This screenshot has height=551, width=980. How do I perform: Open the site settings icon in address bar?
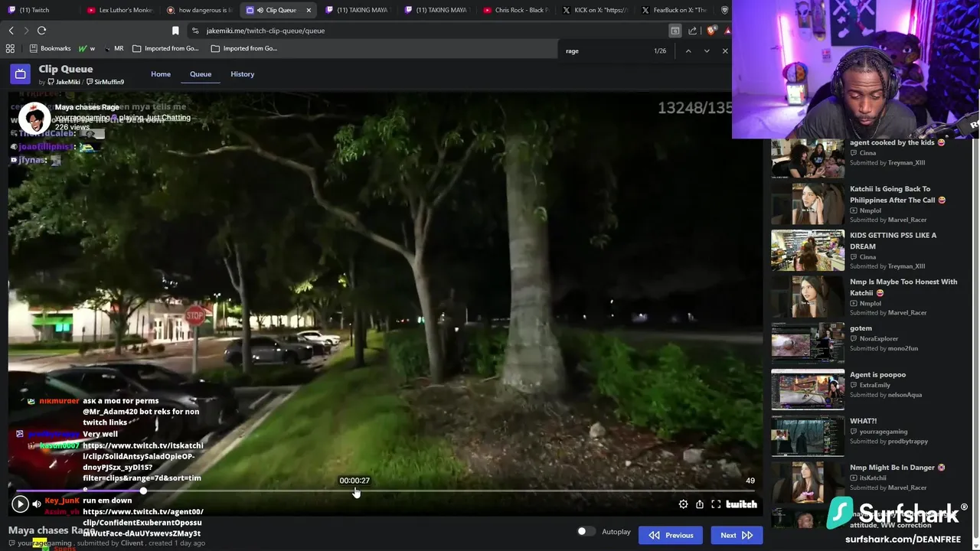coord(195,31)
